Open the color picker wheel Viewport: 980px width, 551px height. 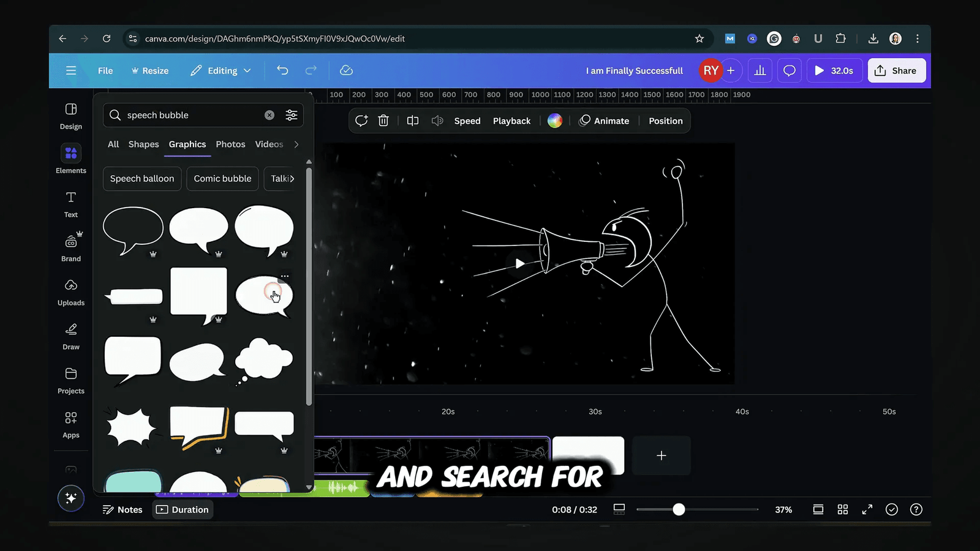click(555, 121)
